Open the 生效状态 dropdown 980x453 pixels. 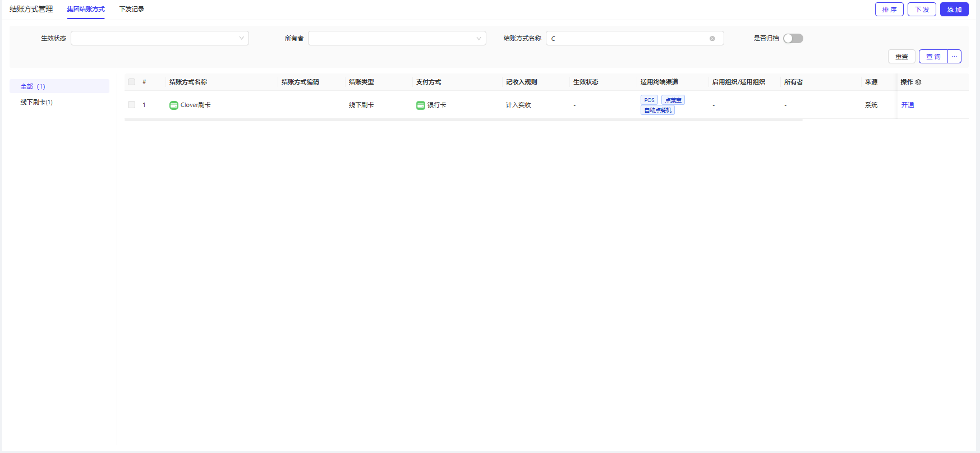pyautogui.click(x=160, y=38)
